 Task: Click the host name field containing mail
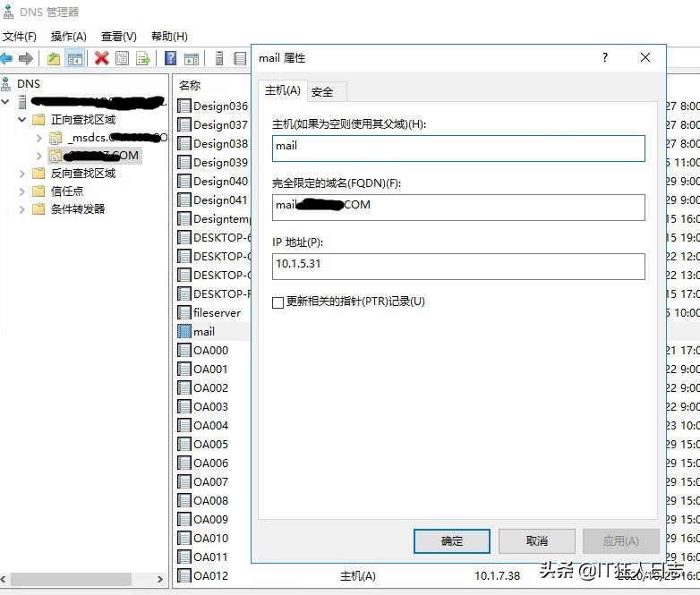(458, 149)
